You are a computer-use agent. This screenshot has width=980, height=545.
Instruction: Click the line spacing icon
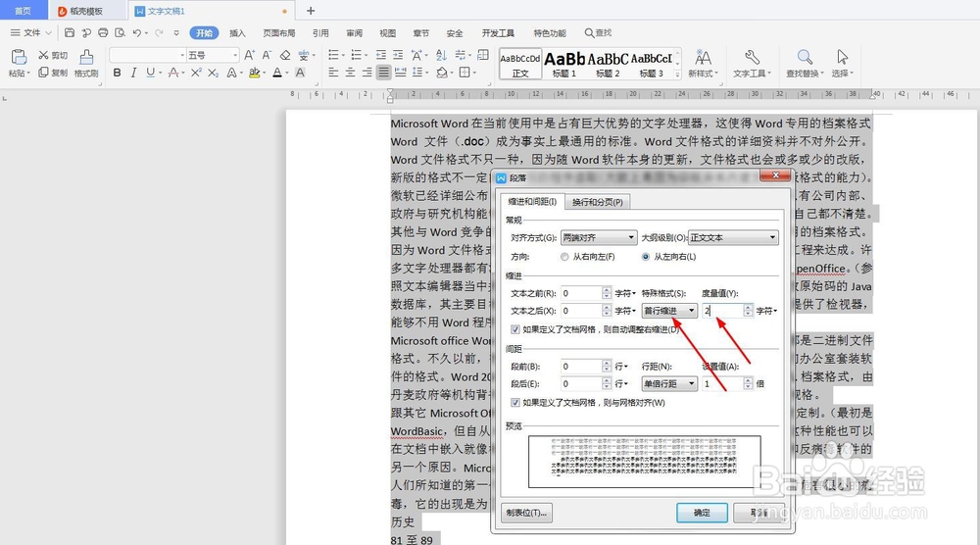point(417,73)
